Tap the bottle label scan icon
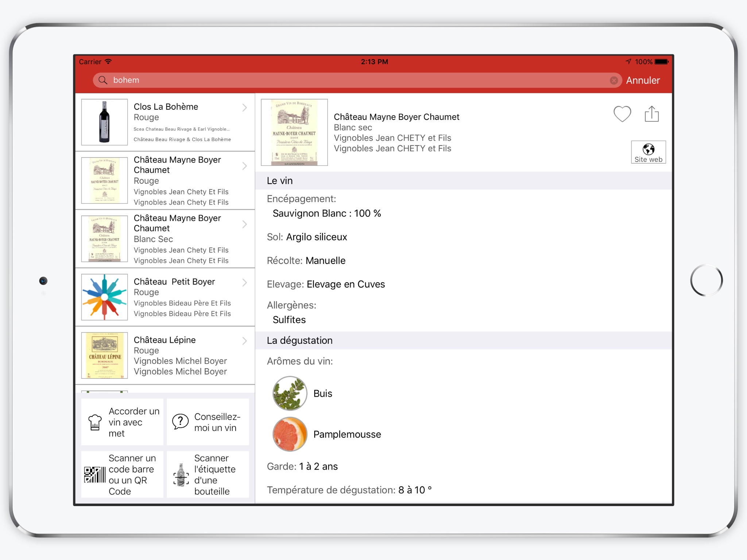The height and width of the screenshot is (560, 747). click(181, 475)
